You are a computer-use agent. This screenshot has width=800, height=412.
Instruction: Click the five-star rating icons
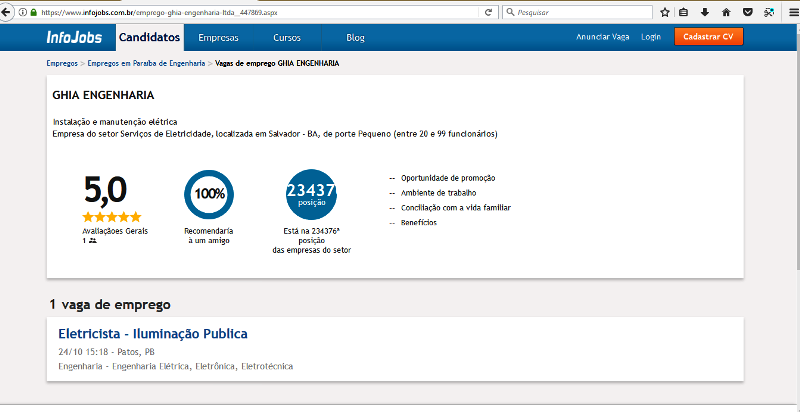112,217
